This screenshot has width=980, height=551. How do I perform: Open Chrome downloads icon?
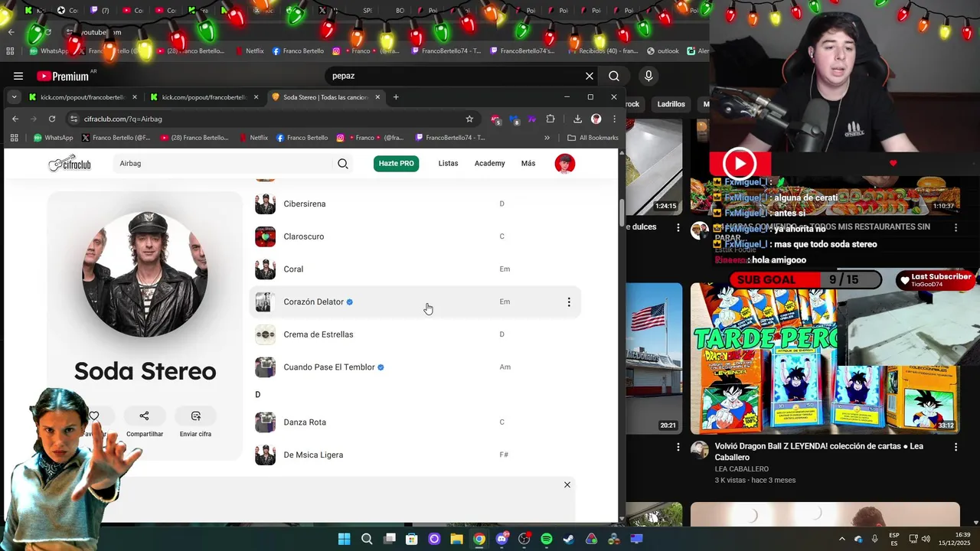[x=577, y=119]
